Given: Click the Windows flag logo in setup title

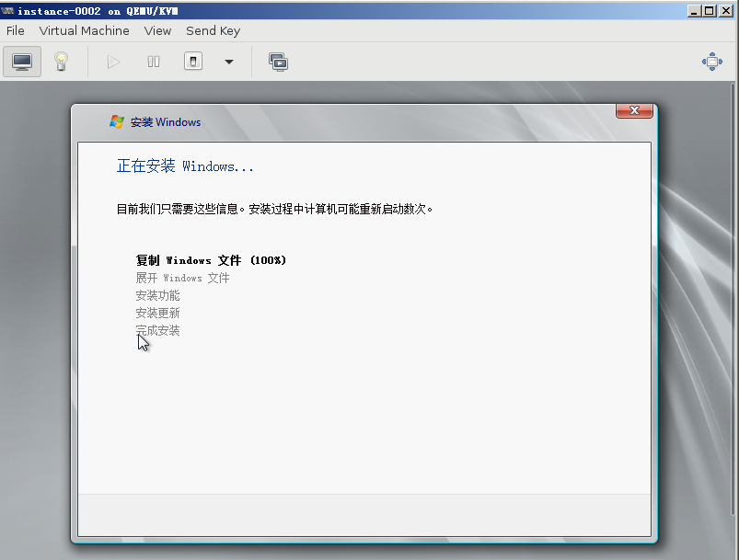Looking at the screenshot, I should (x=116, y=121).
